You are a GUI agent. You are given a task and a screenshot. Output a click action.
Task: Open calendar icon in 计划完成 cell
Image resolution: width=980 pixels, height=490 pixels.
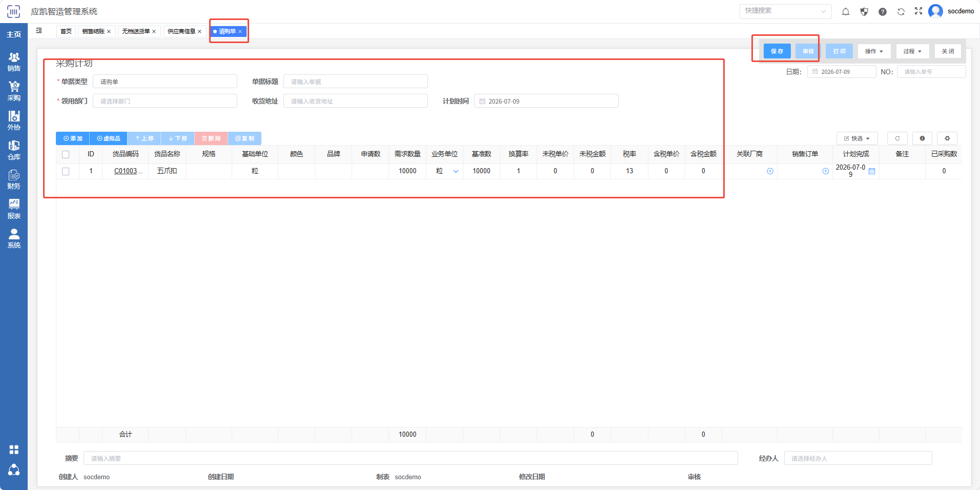pos(872,171)
